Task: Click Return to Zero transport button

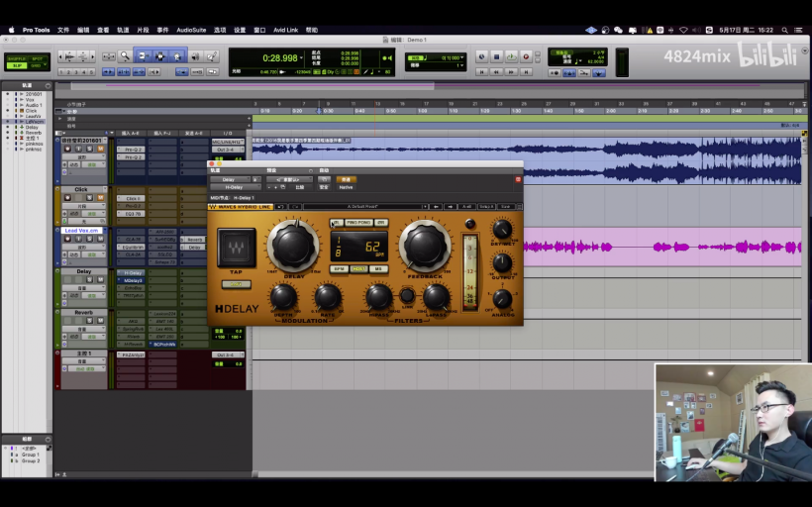Action: (x=481, y=72)
